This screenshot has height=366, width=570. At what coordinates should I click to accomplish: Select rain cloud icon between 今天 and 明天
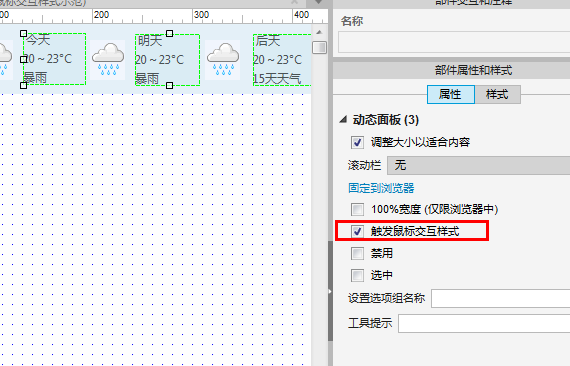tap(108, 60)
